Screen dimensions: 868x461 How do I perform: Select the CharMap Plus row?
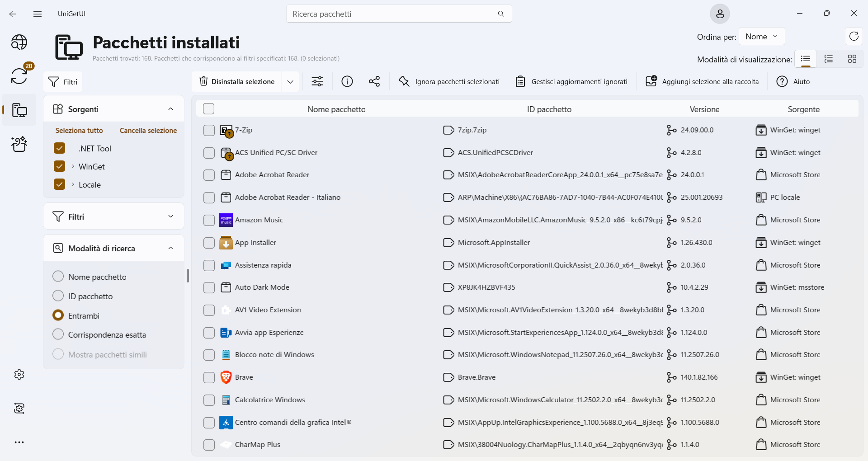pos(527,445)
